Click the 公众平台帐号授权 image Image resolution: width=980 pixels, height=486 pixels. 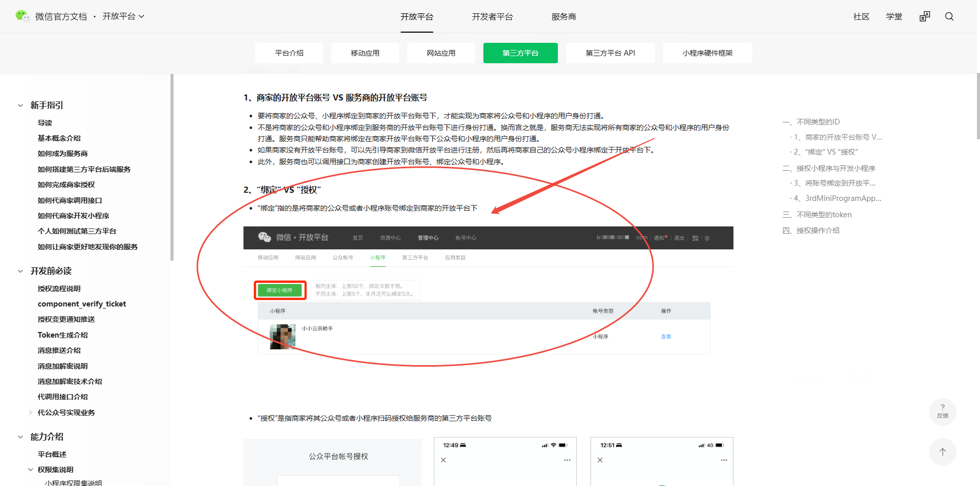point(333,462)
